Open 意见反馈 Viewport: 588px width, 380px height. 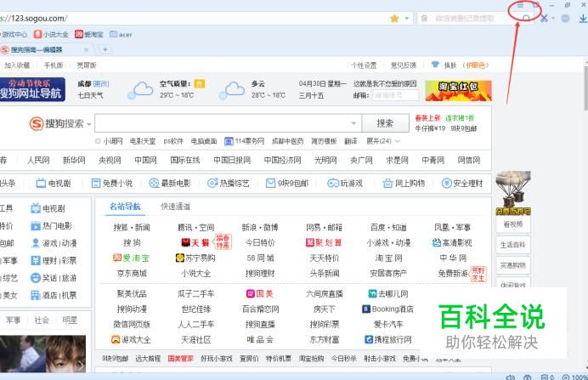pos(404,65)
